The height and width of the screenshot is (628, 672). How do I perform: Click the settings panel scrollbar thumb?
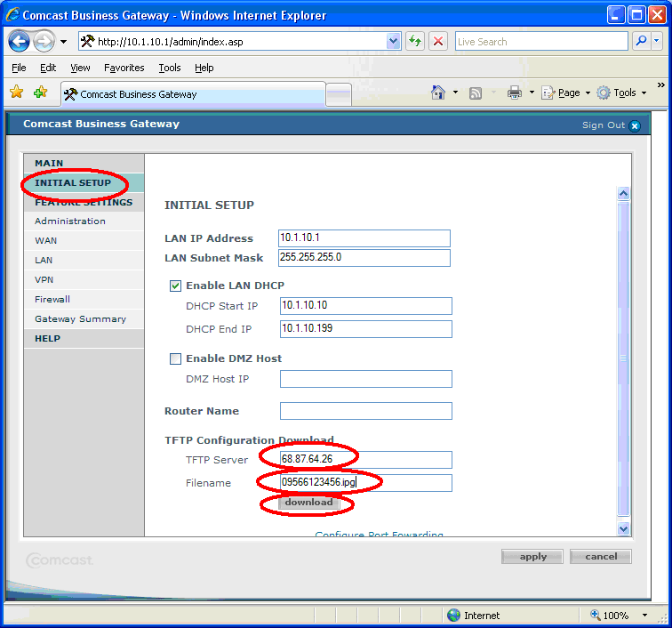pyautogui.click(x=623, y=358)
